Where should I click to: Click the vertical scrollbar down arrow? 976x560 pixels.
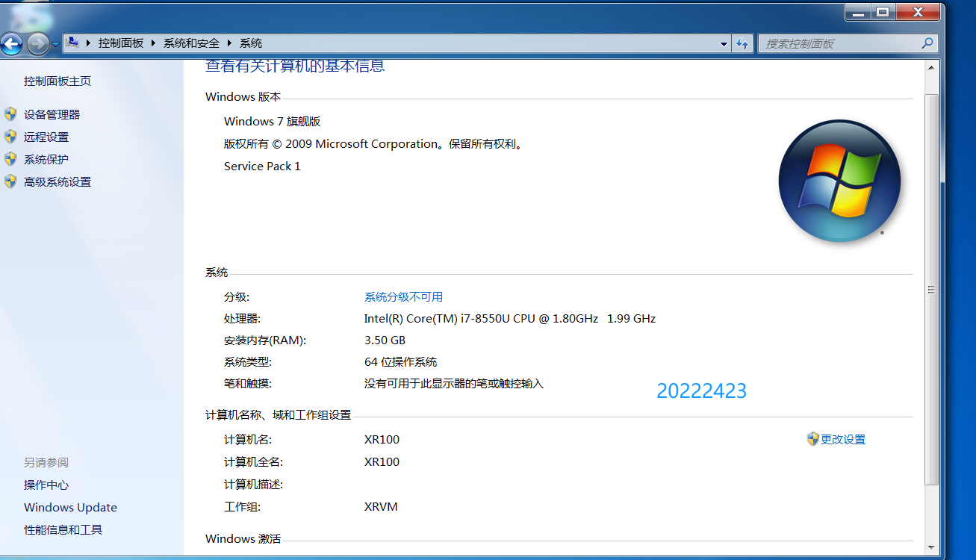click(932, 547)
